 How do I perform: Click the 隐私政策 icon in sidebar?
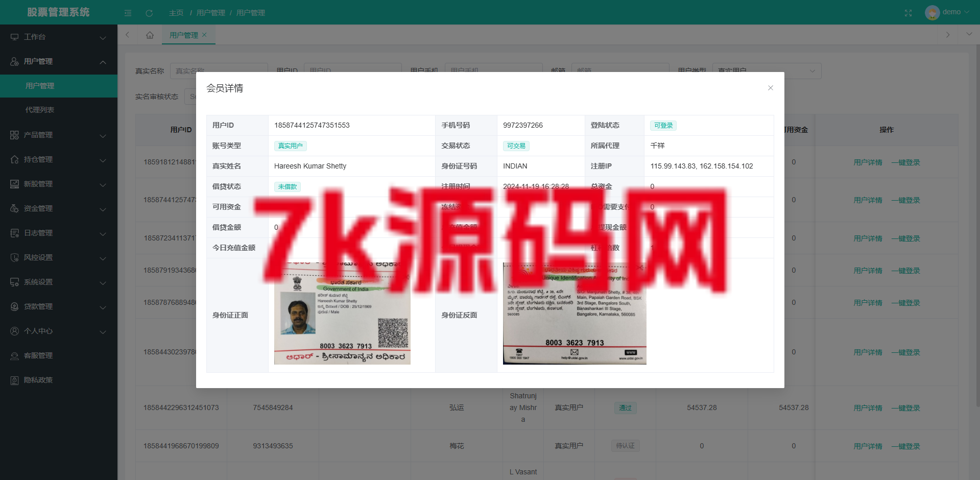pos(14,380)
